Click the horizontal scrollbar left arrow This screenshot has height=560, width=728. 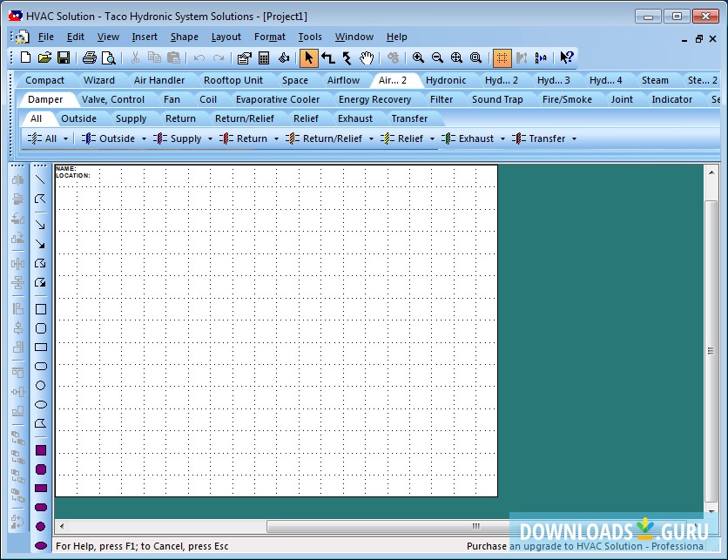62,526
